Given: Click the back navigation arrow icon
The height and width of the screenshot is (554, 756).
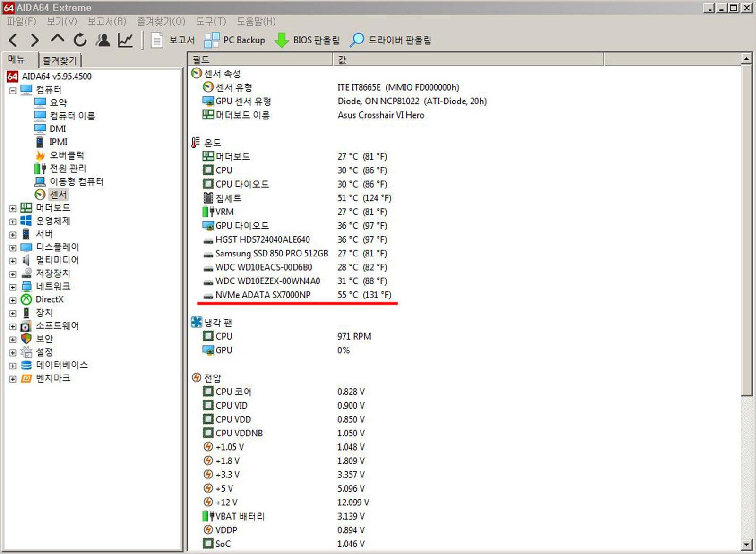Looking at the screenshot, I should pyautogui.click(x=12, y=40).
